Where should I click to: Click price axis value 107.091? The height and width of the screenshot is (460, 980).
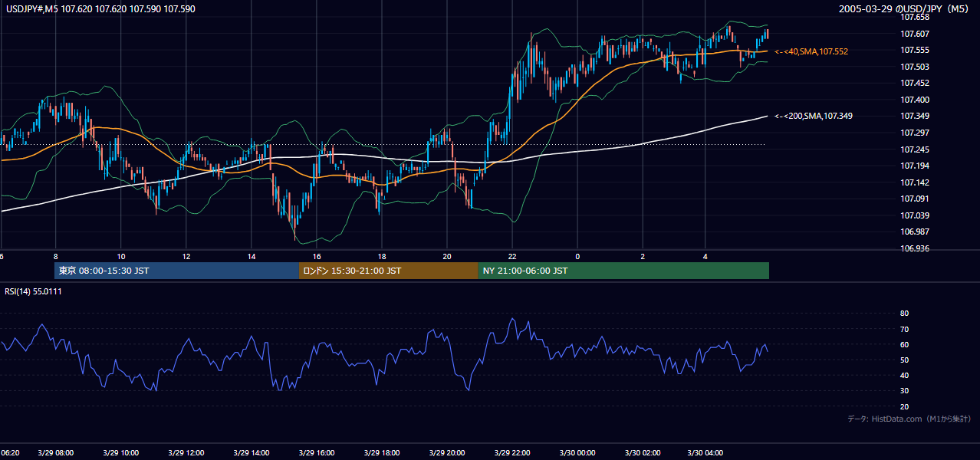click(x=916, y=199)
